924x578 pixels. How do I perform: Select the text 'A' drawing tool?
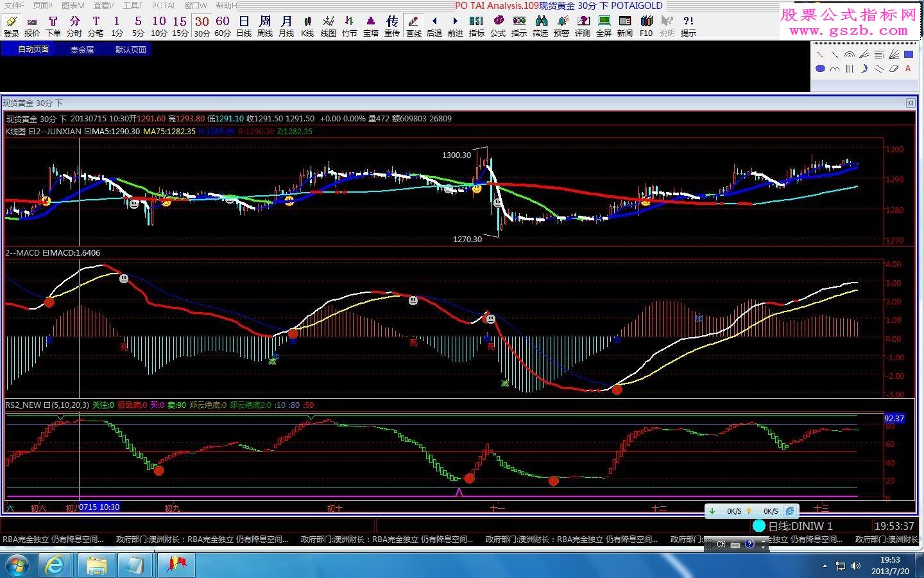click(x=908, y=69)
